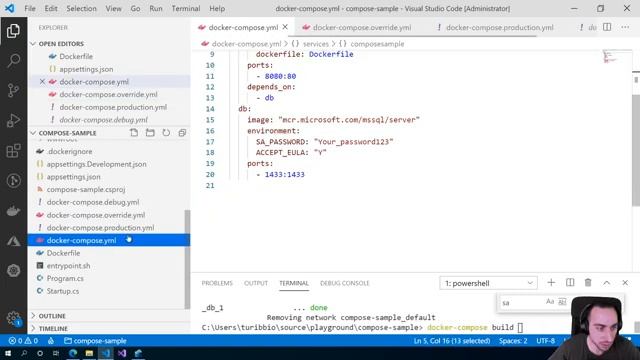The height and width of the screenshot is (360, 640).
Task: Open compose-sample.csproj in file tree
Action: pyautogui.click(x=86, y=189)
